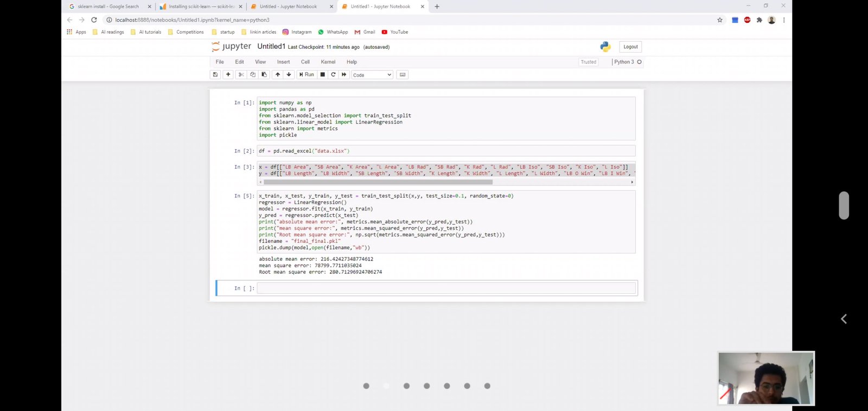Image resolution: width=868 pixels, height=411 pixels.
Task: Click the webcam video thumbnail
Action: point(766,378)
